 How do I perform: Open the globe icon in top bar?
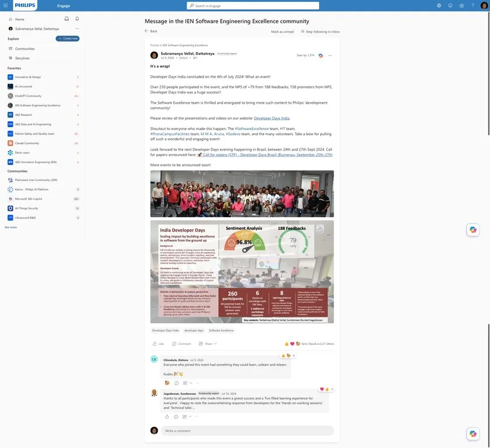coord(439,5)
